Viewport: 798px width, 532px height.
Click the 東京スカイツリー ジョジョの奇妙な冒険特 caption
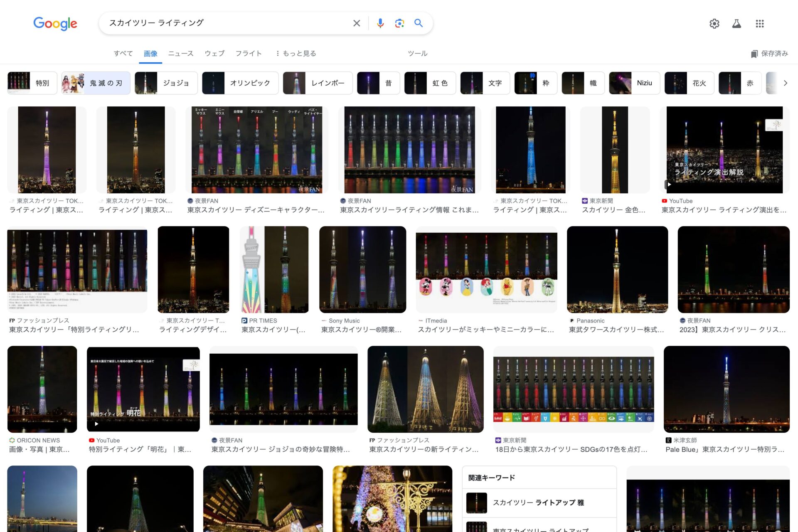point(281,449)
